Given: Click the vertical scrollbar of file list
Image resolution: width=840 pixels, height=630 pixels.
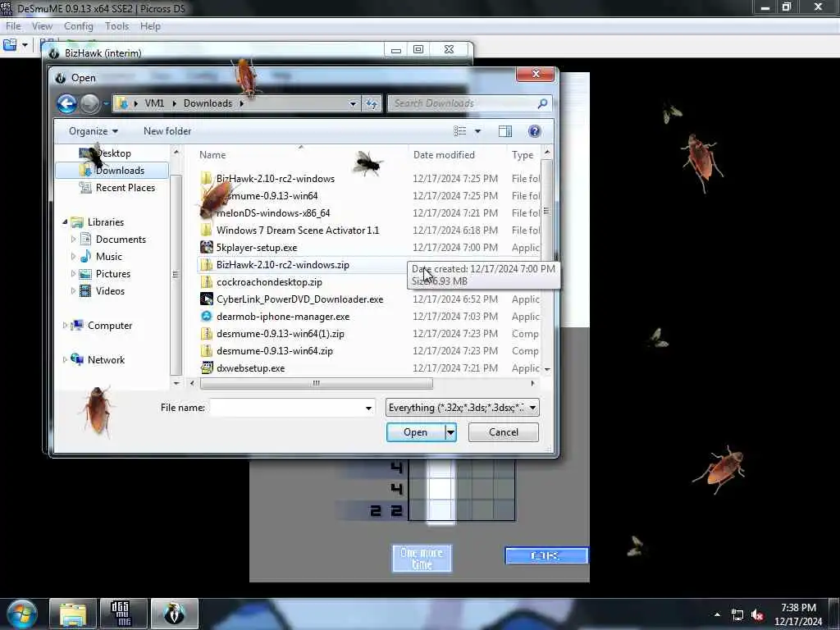Looking at the screenshot, I should 546,211.
